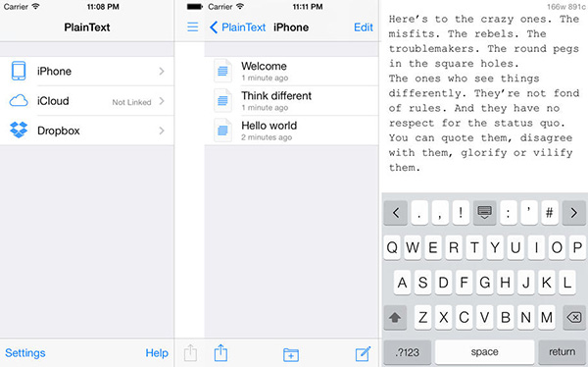Open Settings in PlainText
Screen dimensions: 588x367
pyautogui.click(x=25, y=352)
